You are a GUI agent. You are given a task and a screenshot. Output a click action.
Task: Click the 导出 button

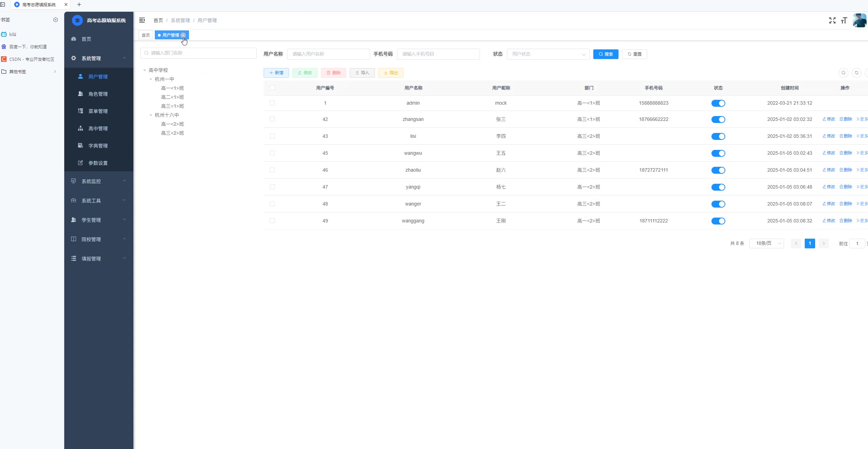point(391,73)
